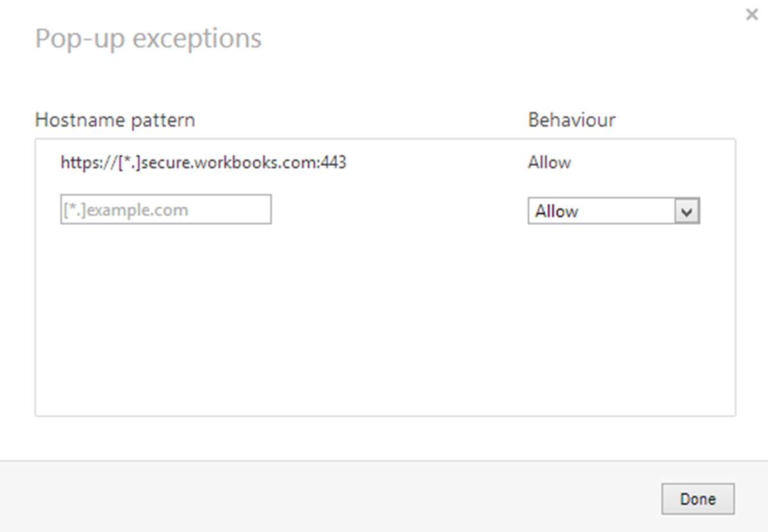
Task: Close the Pop-up exceptions dialog
Action: point(752,15)
